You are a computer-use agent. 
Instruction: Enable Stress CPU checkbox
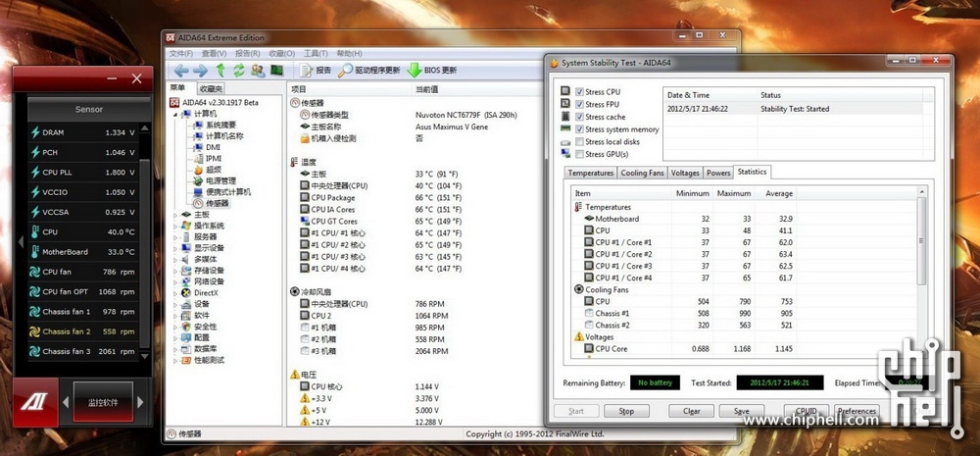tap(579, 92)
